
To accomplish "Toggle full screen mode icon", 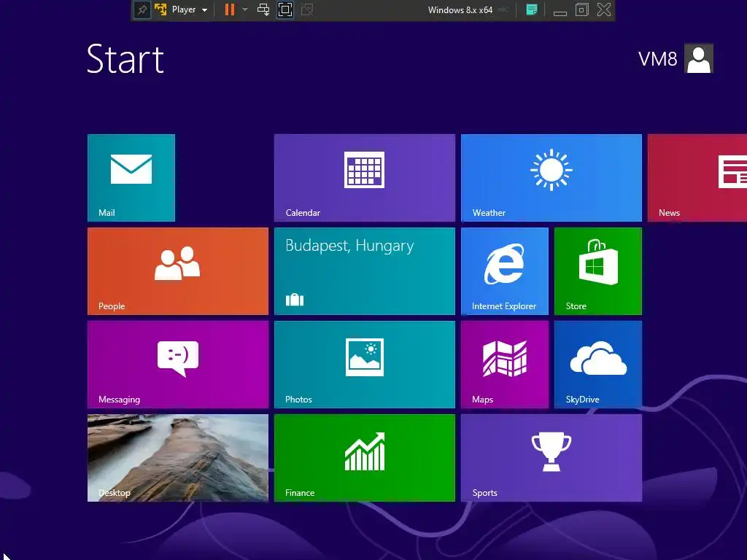I will click(x=285, y=9).
